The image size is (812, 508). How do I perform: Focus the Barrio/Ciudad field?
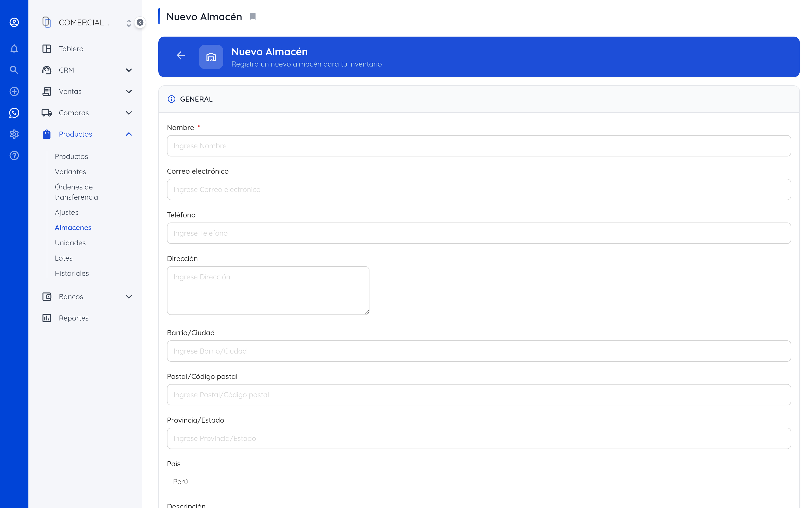479,351
